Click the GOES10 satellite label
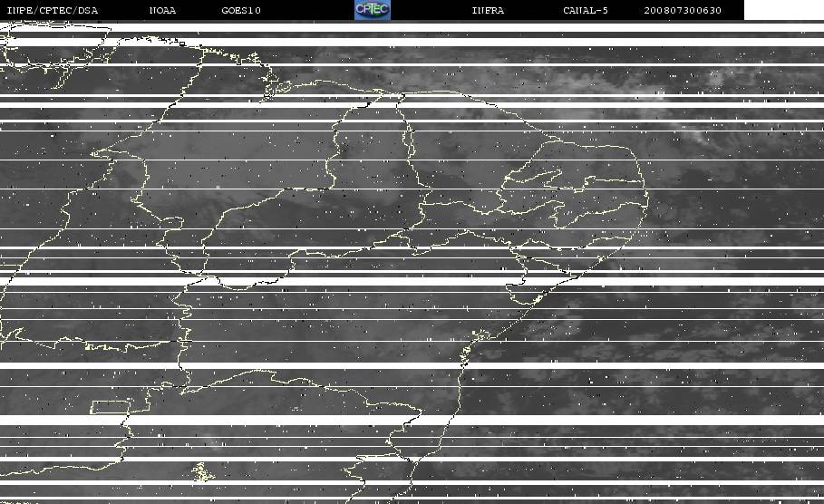The width and height of the screenshot is (824, 504). 241,10
